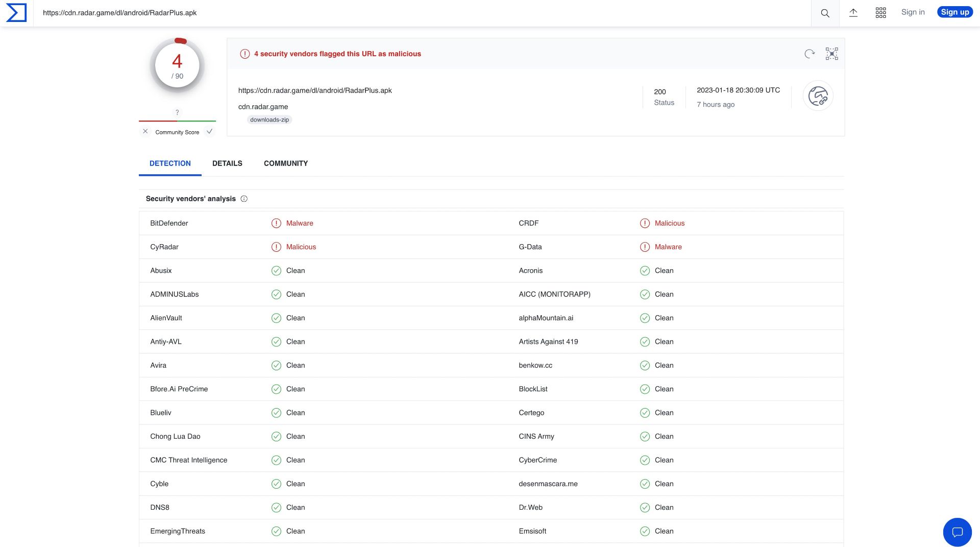Switch to the DETAILS tab
Screen dimensions: 980x547
(x=227, y=163)
